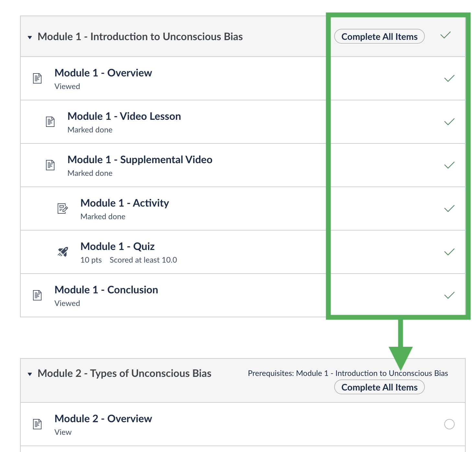Click the page icon beside Module 1 - Supplemental Video
Viewport: 476px width, 452px height.
50,165
